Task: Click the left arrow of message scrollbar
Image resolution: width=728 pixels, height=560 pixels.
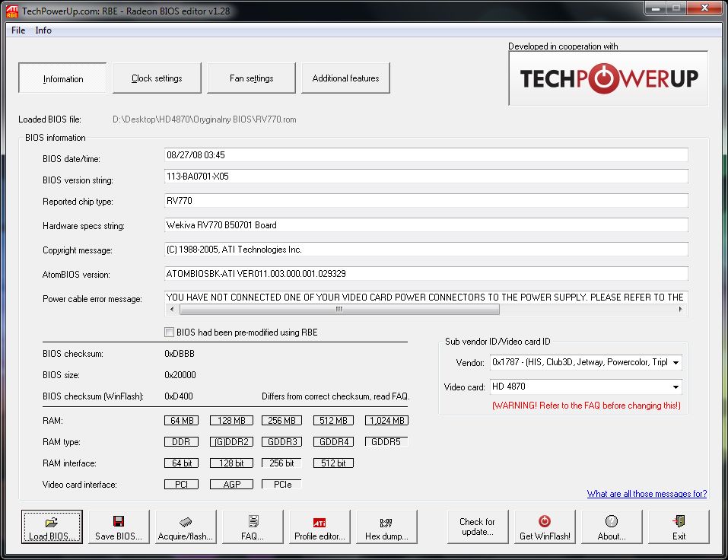Action: [x=172, y=309]
